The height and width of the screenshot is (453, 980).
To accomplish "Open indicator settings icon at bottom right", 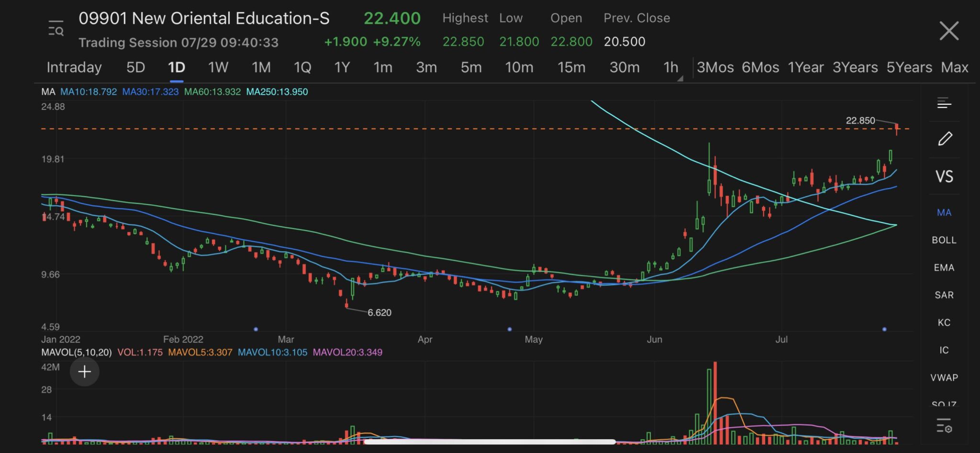I will 944,425.
